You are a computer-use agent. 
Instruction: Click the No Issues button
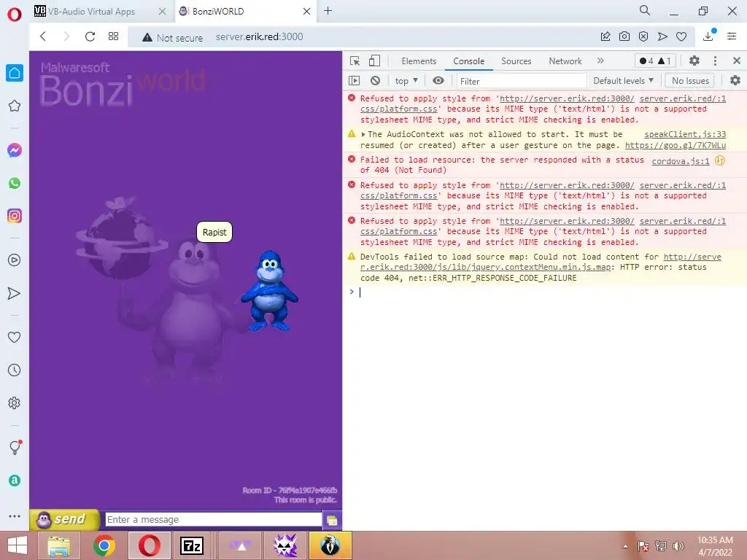[690, 81]
